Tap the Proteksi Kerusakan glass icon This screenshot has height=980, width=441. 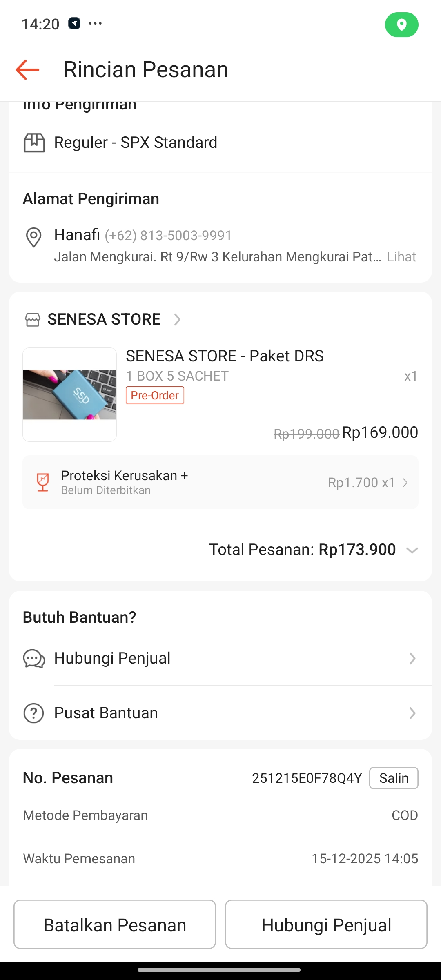click(43, 482)
